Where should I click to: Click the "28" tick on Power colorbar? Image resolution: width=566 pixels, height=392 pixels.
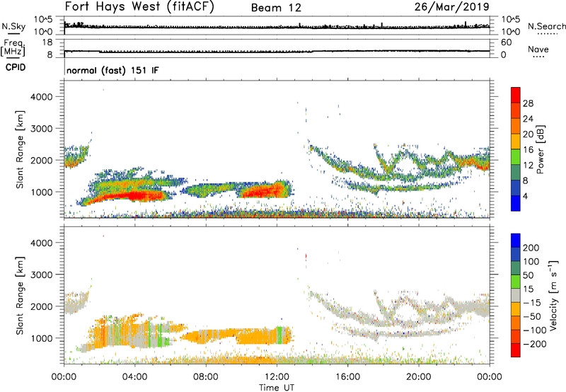(x=528, y=103)
